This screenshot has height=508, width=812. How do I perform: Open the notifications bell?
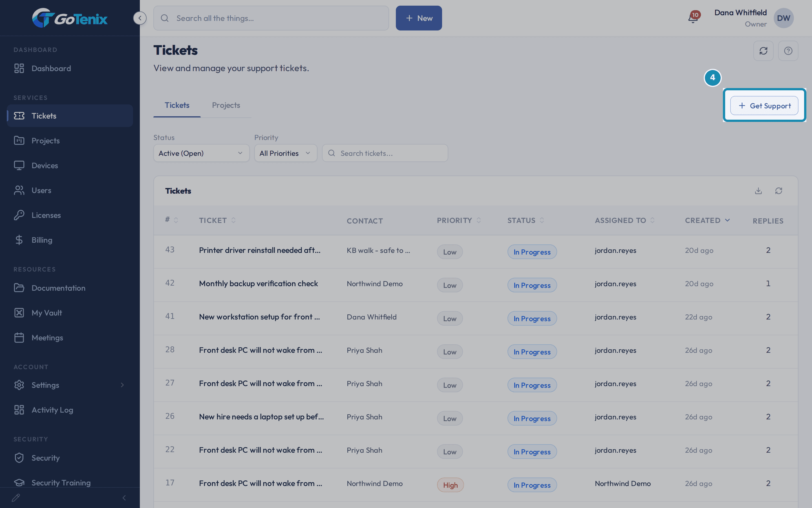(693, 17)
